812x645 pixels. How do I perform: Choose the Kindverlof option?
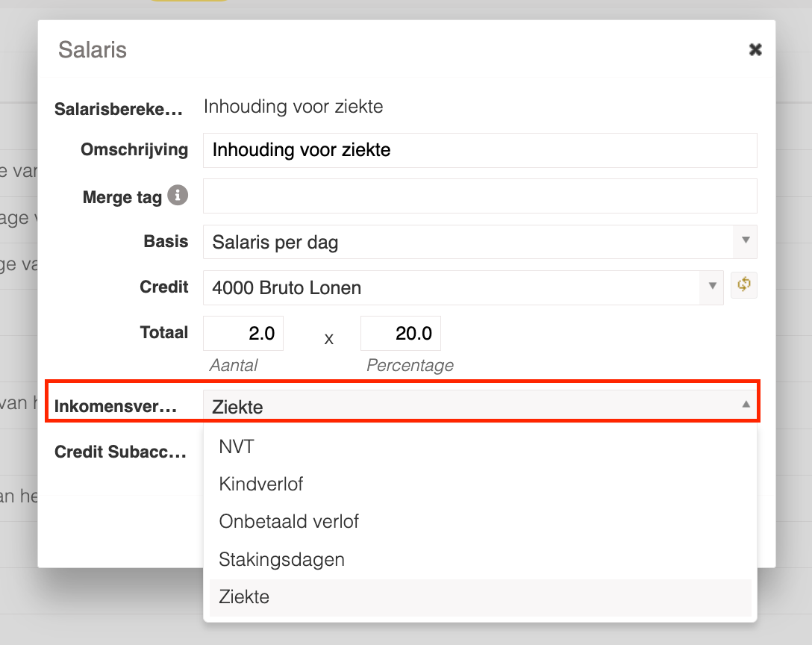tap(261, 484)
